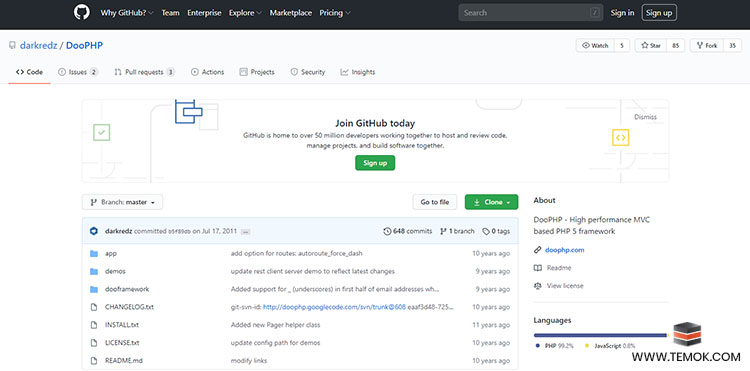Click the JavaScript 0.8% language entry
750x371 pixels.
point(610,346)
